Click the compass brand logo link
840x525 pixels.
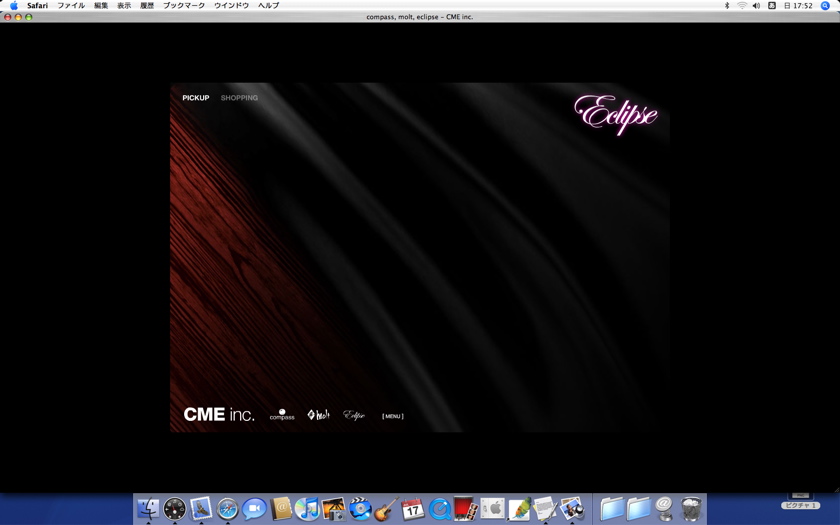(282, 415)
